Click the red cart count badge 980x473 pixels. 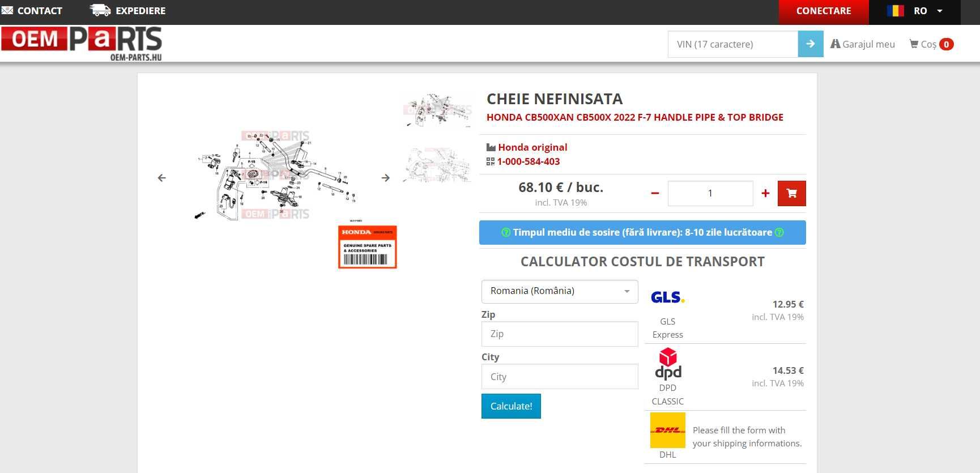947,44
